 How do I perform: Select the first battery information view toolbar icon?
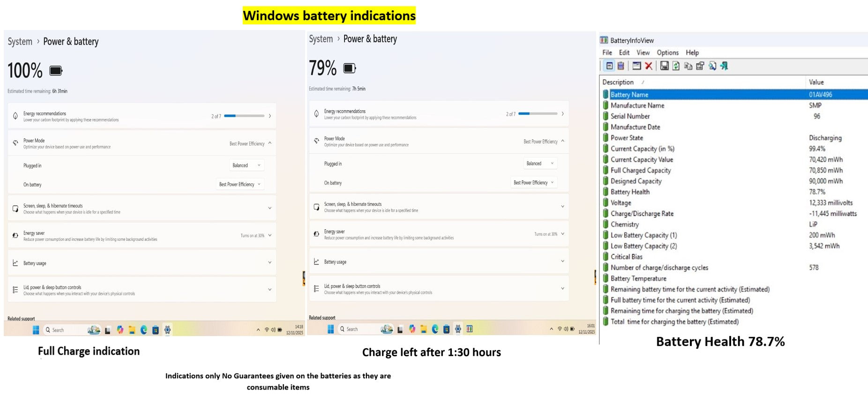click(609, 66)
